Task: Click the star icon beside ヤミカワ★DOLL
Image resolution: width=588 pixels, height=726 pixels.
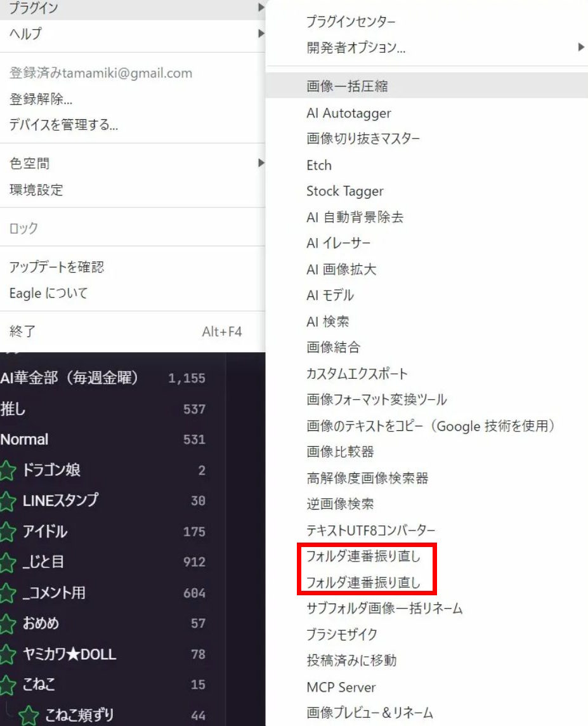Action: 7,654
